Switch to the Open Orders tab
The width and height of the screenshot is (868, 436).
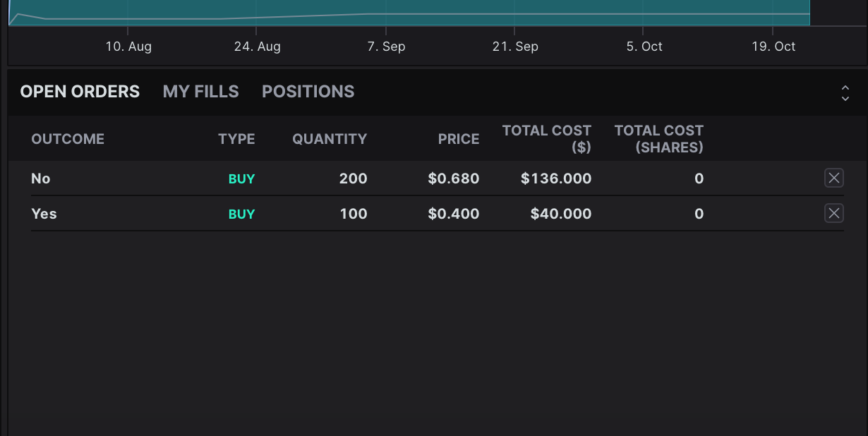pyautogui.click(x=80, y=92)
